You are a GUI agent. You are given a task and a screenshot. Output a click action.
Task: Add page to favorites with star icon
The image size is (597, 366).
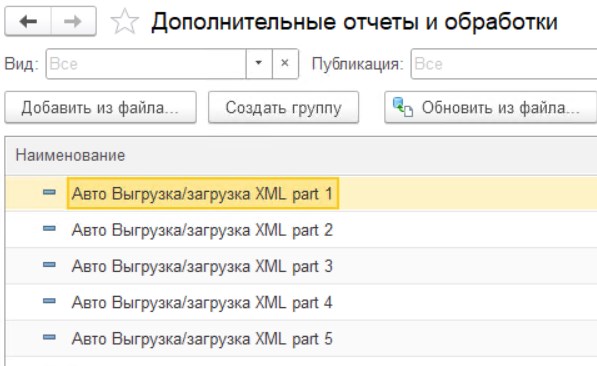(125, 22)
